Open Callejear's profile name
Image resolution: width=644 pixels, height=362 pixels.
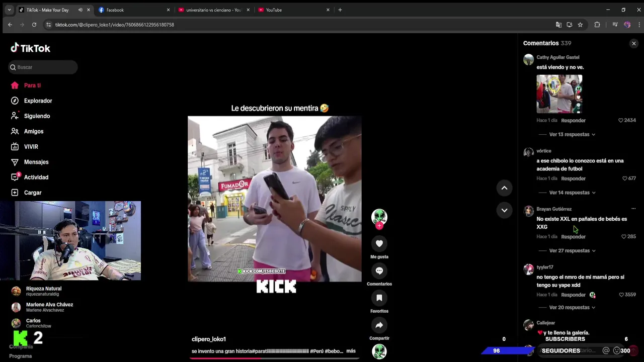click(x=545, y=323)
